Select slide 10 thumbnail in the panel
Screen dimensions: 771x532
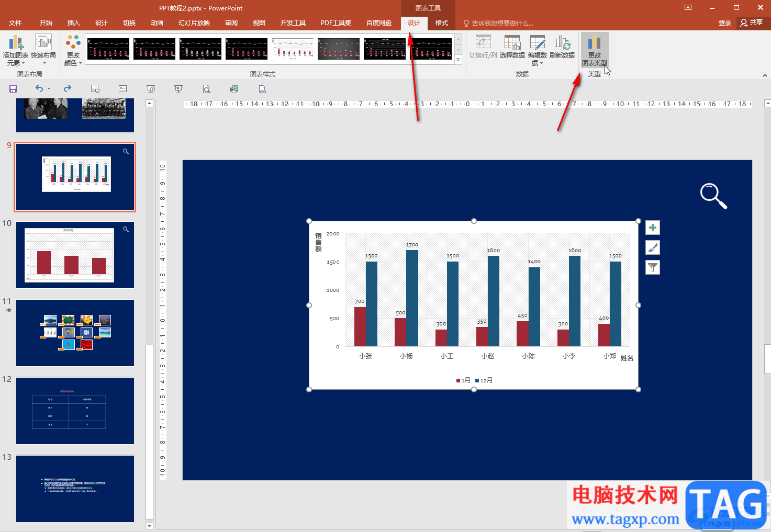tap(75, 255)
